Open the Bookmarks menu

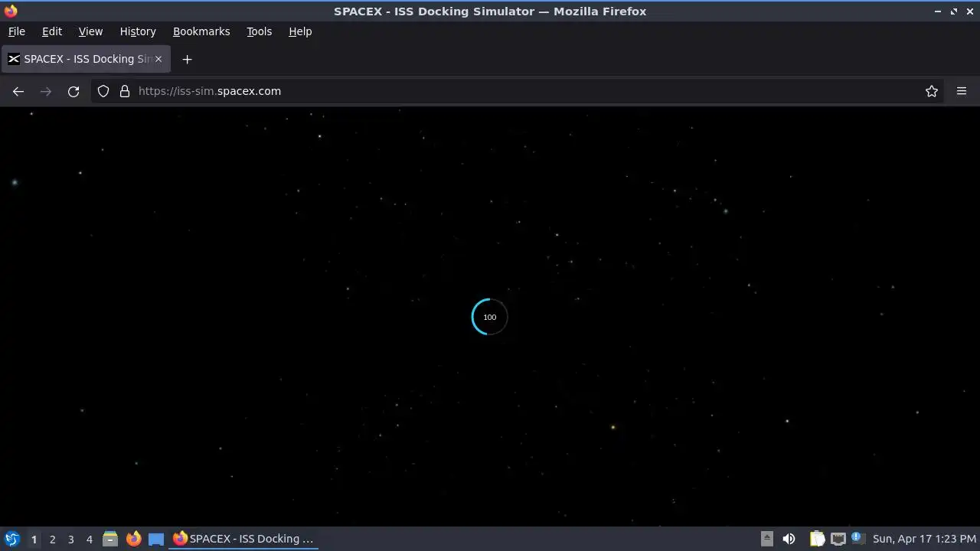[x=201, y=31]
